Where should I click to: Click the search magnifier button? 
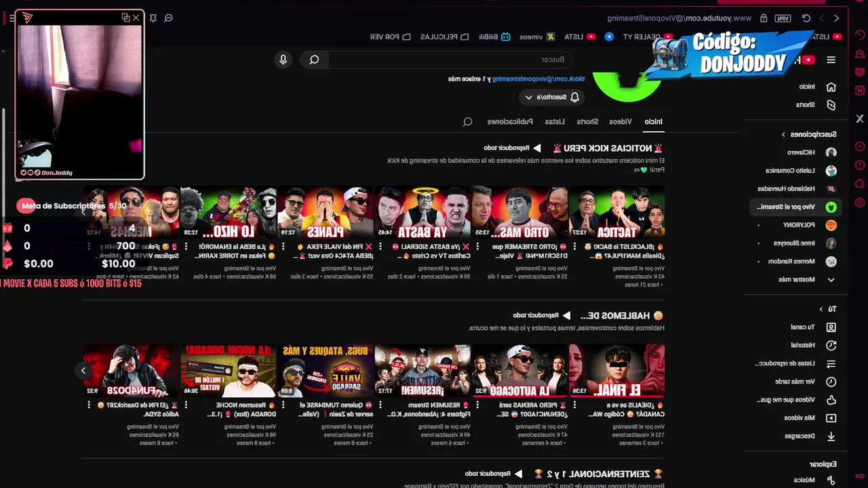tap(314, 60)
